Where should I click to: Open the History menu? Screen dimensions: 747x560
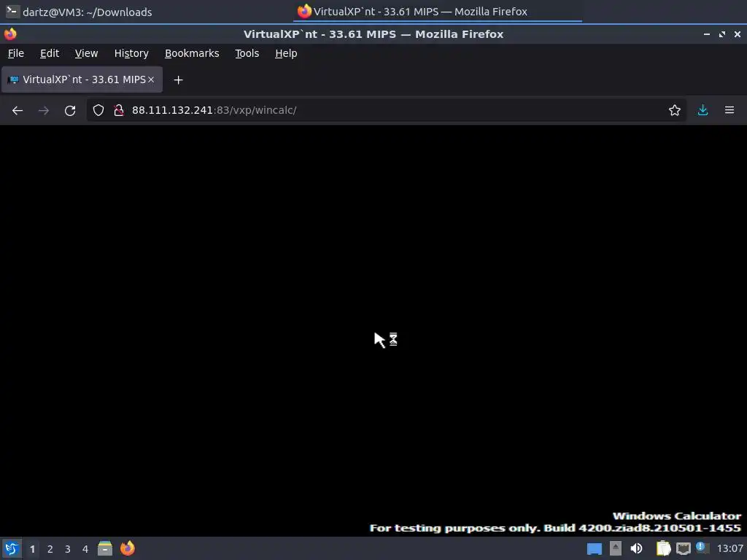click(131, 53)
